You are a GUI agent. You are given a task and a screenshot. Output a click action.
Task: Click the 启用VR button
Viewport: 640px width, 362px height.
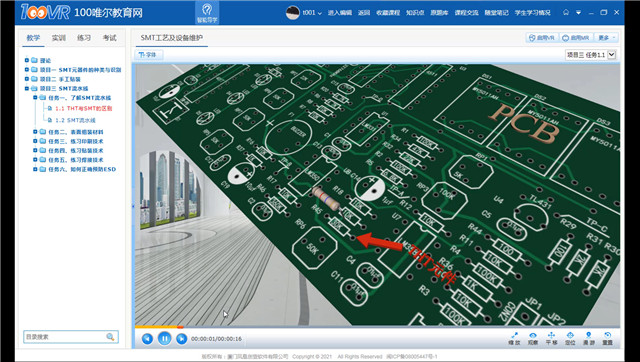click(x=542, y=38)
